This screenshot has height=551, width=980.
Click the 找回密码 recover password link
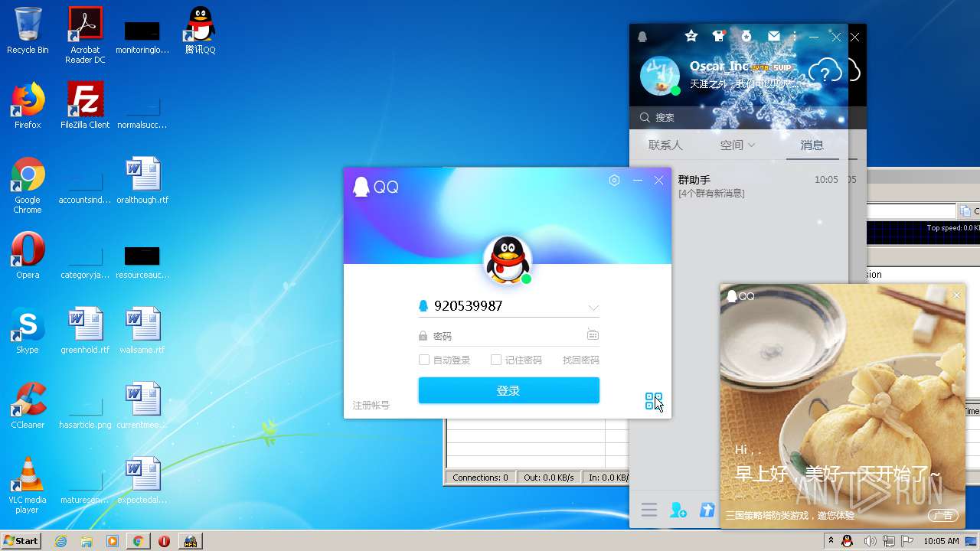coord(581,360)
